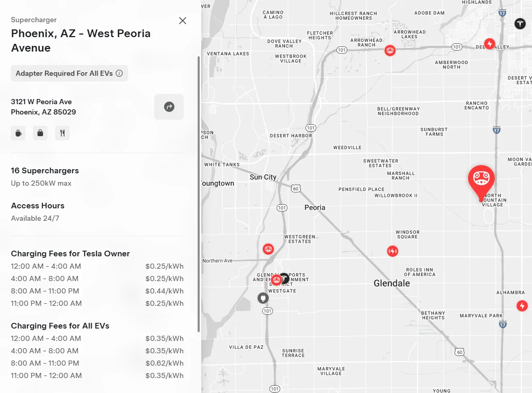Screen dimensions: 532x393
Task: Click the Phoenix, AZ 85029 line
Action: 43,112
